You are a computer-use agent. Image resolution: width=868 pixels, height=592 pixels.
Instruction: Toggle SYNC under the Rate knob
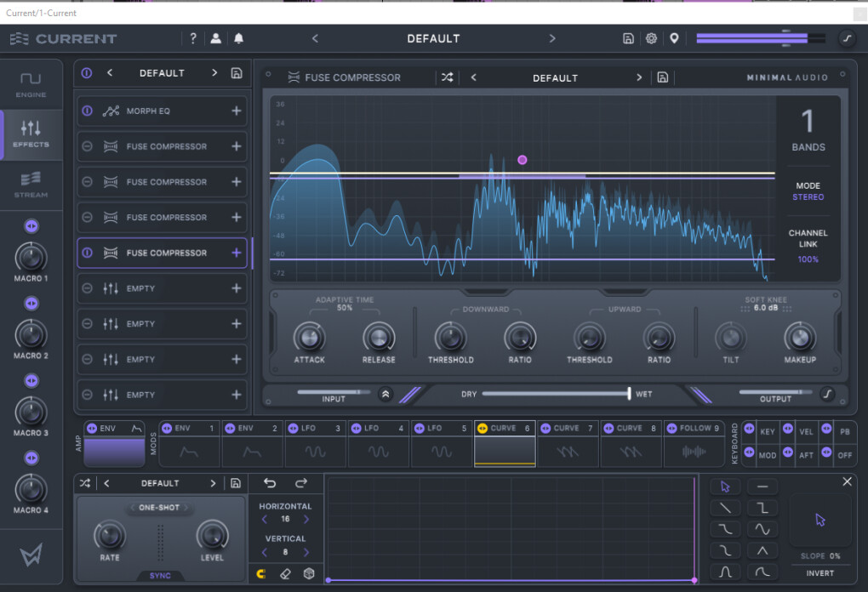(x=160, y=575)
